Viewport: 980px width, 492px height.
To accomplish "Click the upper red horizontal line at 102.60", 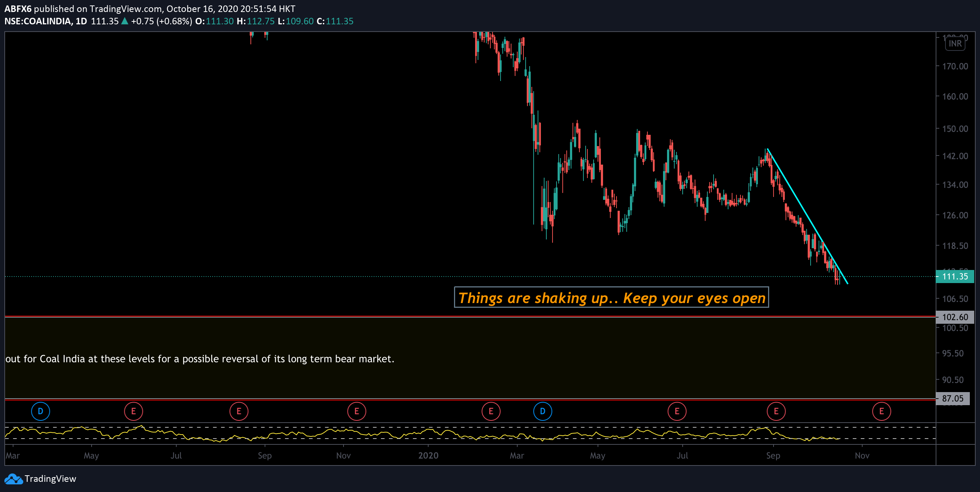I will point(470,316).
